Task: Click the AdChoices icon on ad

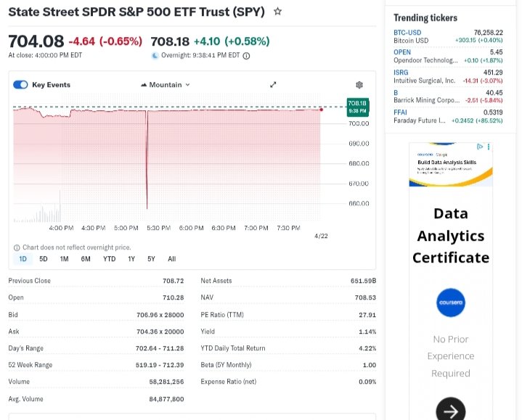Action: click(479, 147)
